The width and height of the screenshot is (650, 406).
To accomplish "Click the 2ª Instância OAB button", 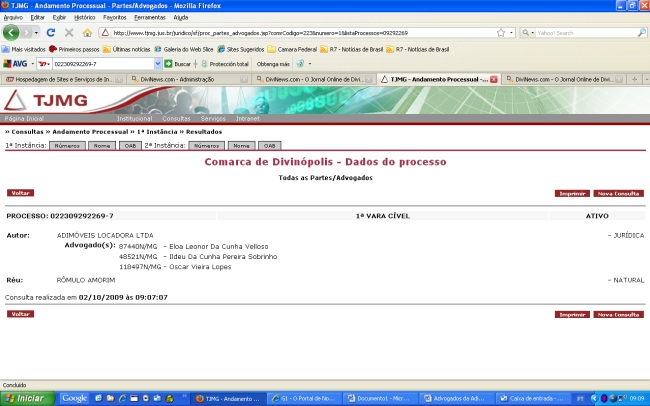I will 269,146.
